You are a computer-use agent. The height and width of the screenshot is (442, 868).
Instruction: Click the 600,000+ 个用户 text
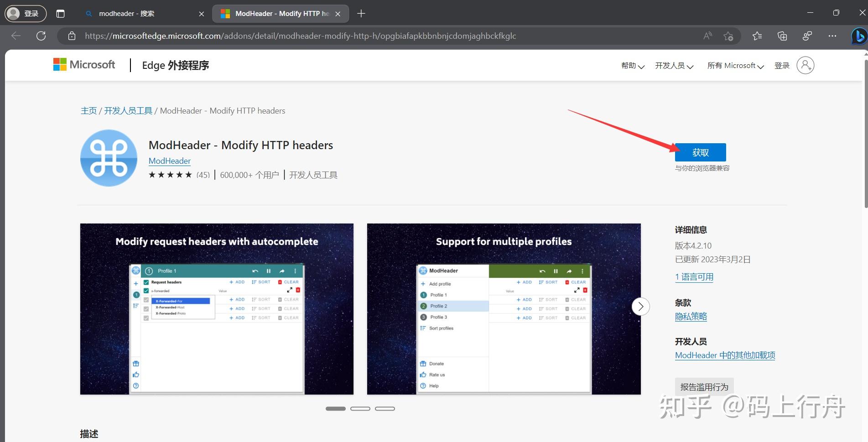coord(249,175)
